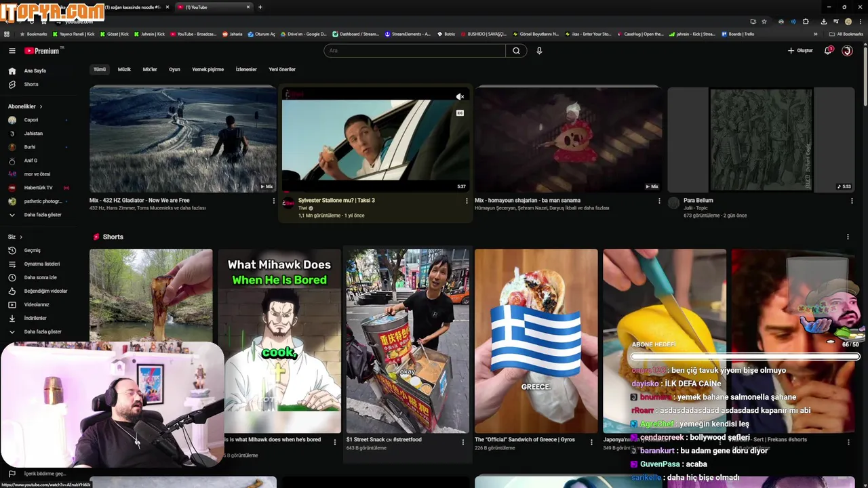Open options for Para Bellum video

click(852, 201)
